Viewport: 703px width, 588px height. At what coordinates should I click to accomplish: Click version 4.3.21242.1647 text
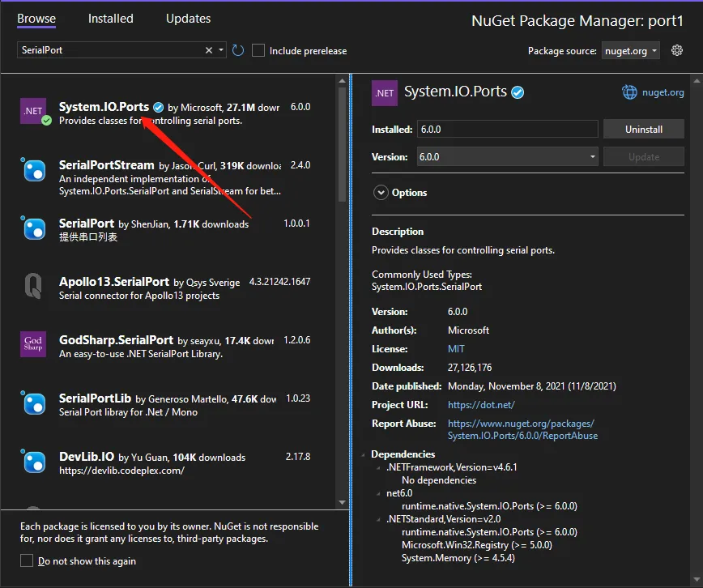click(x=279, y=282)
